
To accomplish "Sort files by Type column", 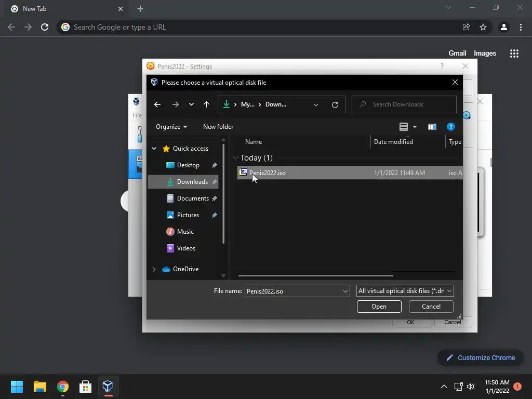I will (455, 142).
